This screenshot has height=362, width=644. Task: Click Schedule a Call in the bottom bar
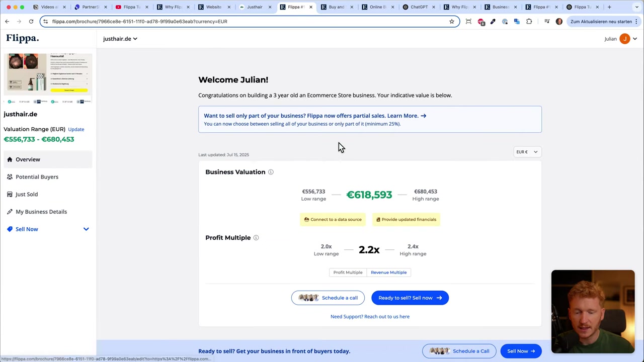tap(459, 351)
